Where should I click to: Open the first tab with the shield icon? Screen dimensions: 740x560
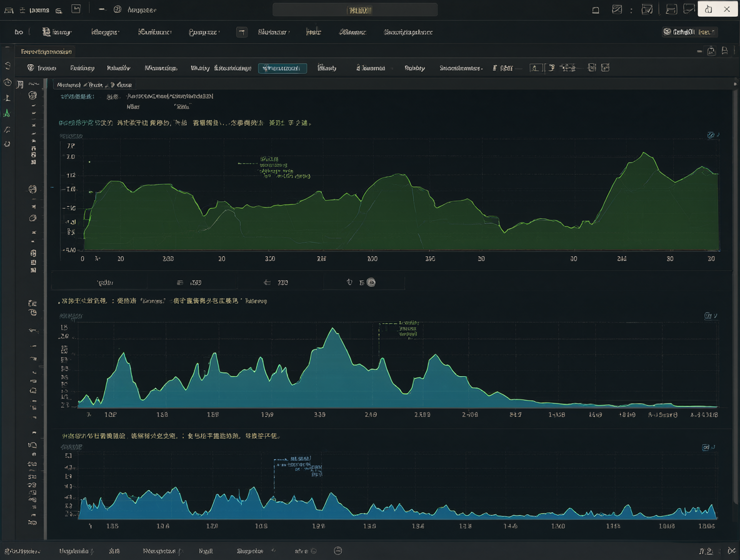click(x=41, y=68)
